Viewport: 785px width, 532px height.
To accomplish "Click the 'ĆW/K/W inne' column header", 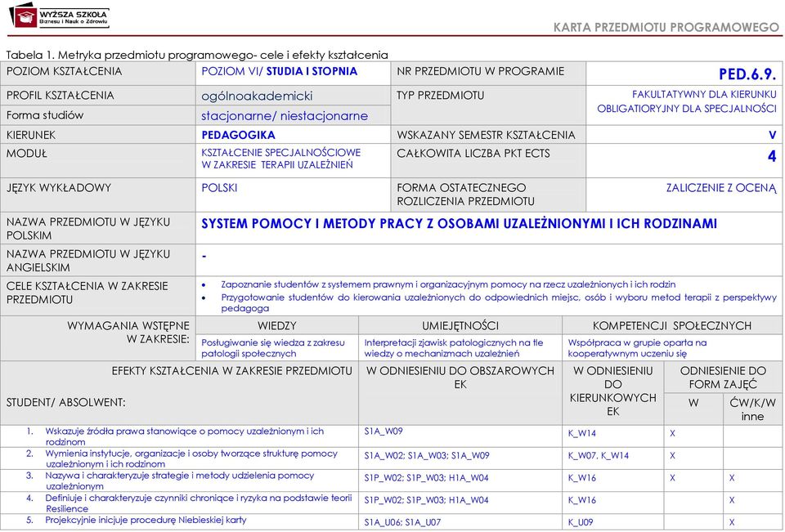I will 752,409.
